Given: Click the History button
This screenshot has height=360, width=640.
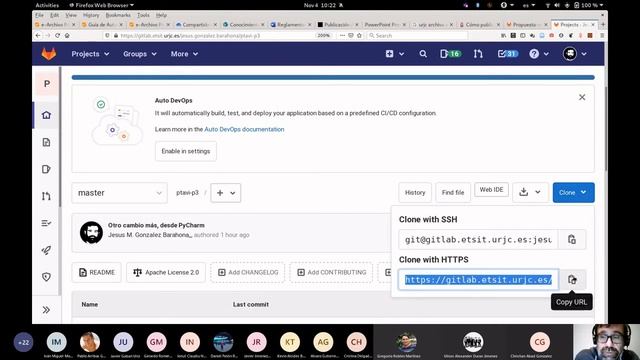Looking at the screenshot, I should point(415,192).
